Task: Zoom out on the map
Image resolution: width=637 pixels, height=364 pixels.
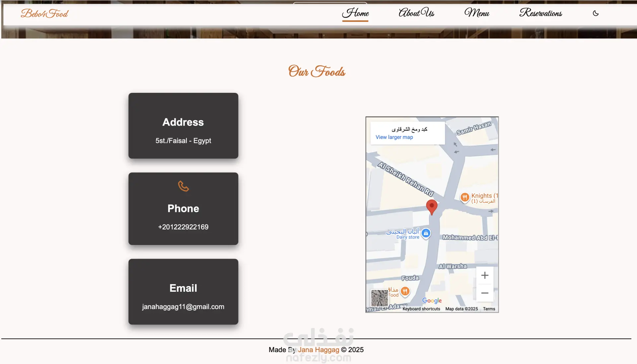Action: tap(484, 293)
